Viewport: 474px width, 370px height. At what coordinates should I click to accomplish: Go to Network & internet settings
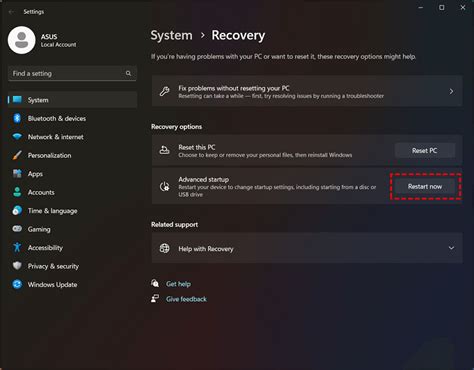click(x=72, y=137)
